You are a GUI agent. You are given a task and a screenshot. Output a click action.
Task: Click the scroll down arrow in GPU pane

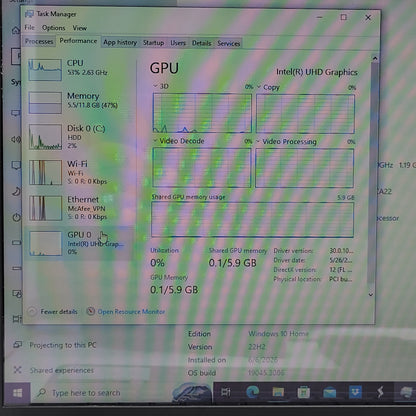point(371,295)
